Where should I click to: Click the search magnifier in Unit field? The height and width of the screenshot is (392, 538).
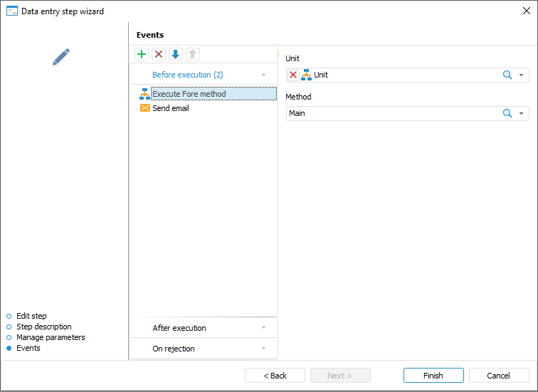507,75
